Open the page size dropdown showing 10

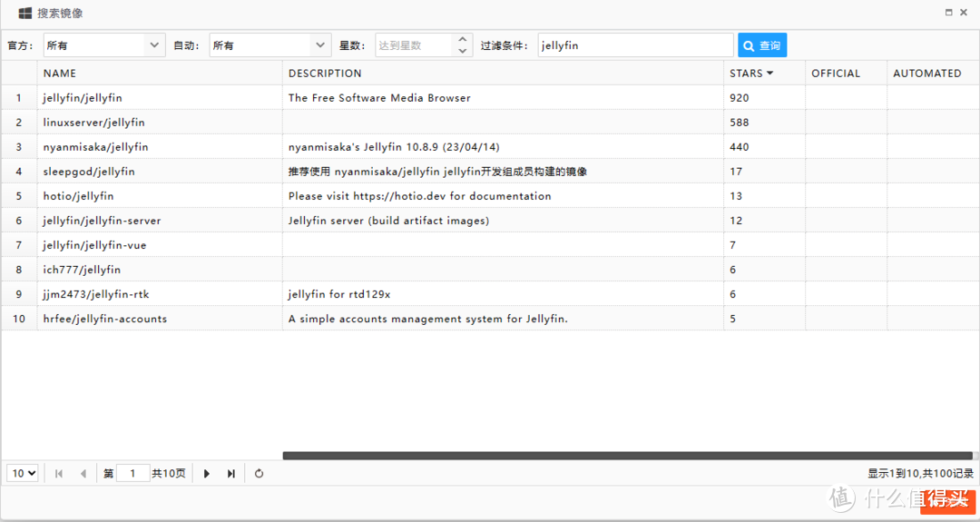(x=23, y=473)
